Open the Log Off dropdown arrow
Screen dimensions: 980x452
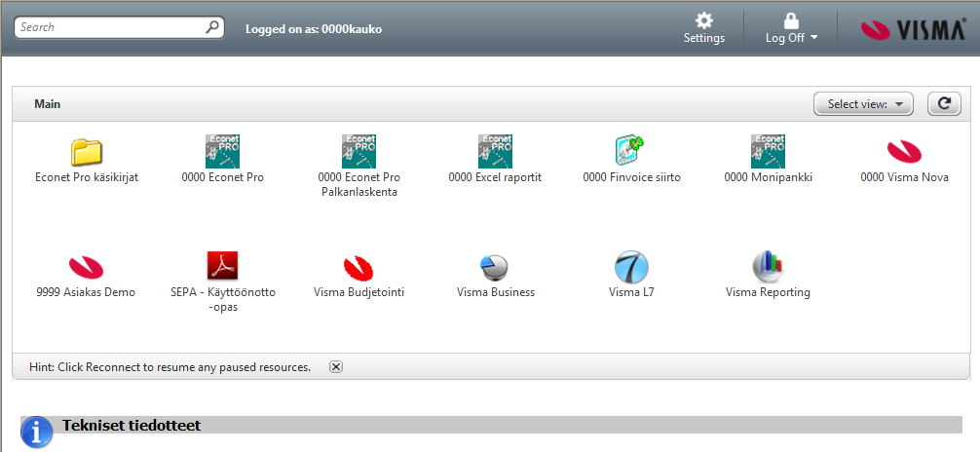coord(813,38)
